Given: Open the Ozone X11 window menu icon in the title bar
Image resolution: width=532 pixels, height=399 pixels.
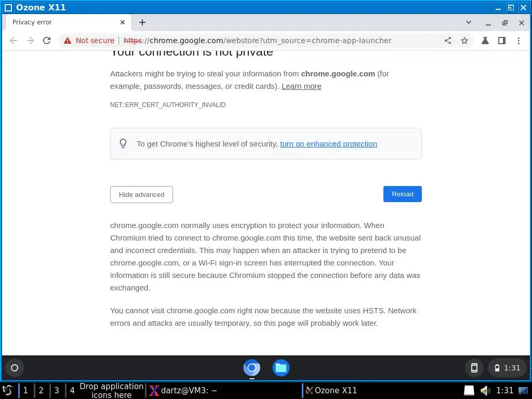Looking at the screenshot, I should tap(8, 7).
